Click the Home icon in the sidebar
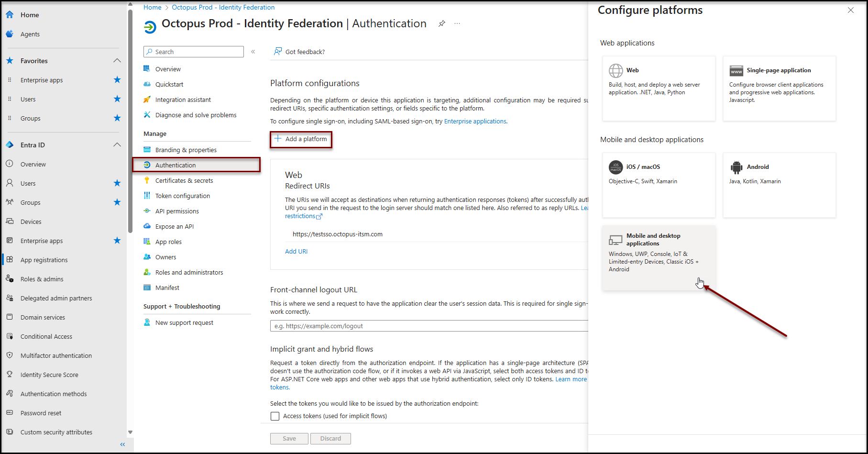Viewport: 868px width, 454px height. click(10, 15)
